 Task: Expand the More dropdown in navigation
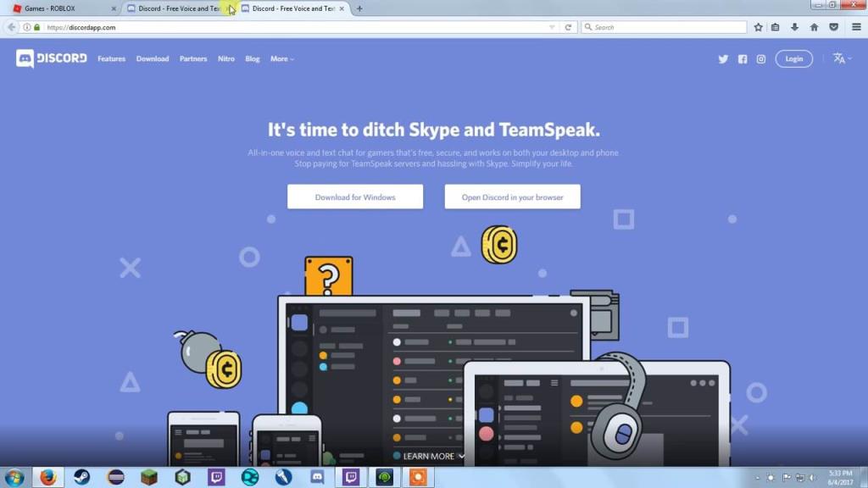(x=281, y=58)
